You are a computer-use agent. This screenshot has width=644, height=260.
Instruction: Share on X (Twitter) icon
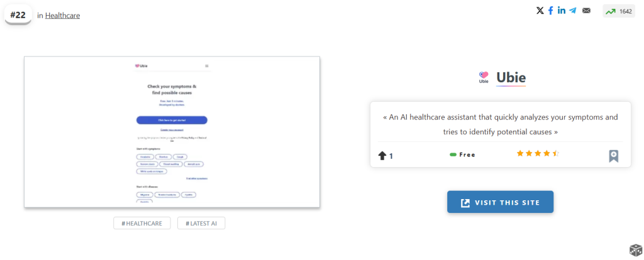pos(540,11)
